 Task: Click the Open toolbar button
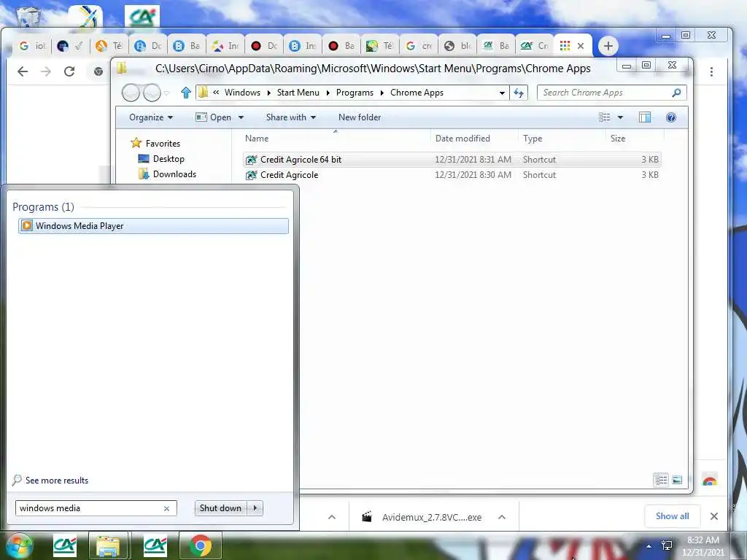pyautogui.click(x=214, y=117)
